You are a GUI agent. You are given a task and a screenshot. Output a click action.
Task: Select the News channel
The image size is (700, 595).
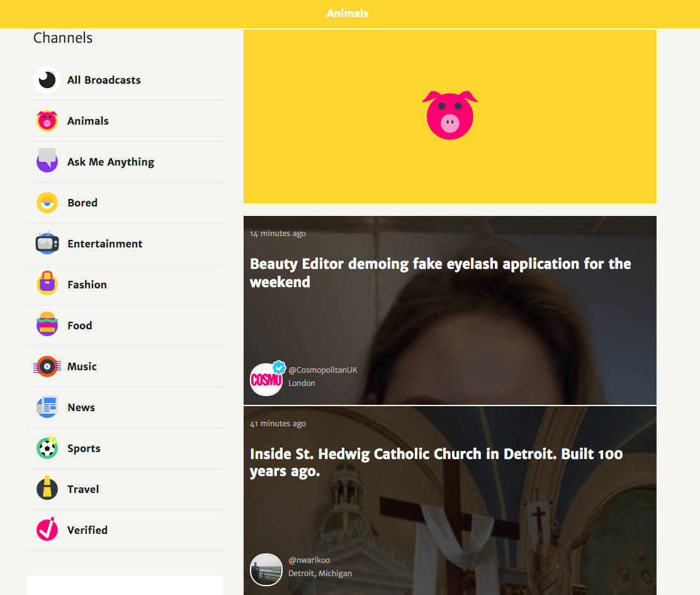pyautogui.click(x=81, y=407)
